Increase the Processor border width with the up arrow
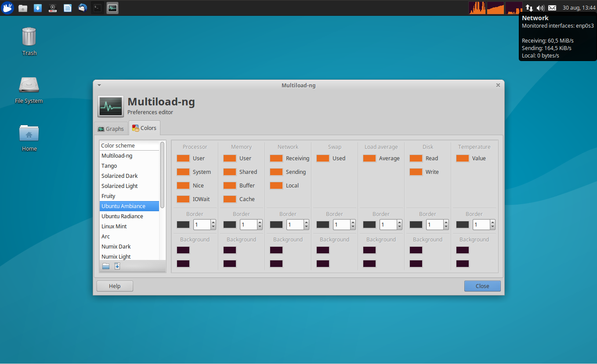Viewport: 597px width, 364px height. 213,222
